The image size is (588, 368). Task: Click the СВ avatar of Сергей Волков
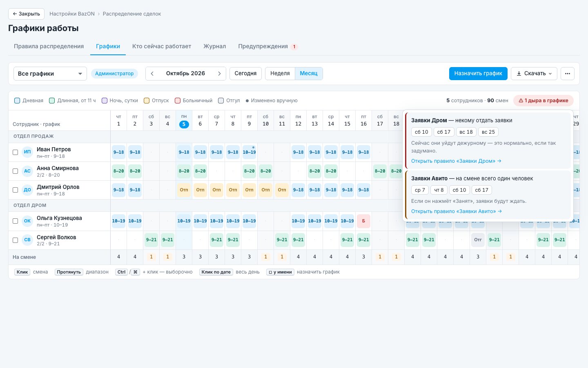coord(27,240)
